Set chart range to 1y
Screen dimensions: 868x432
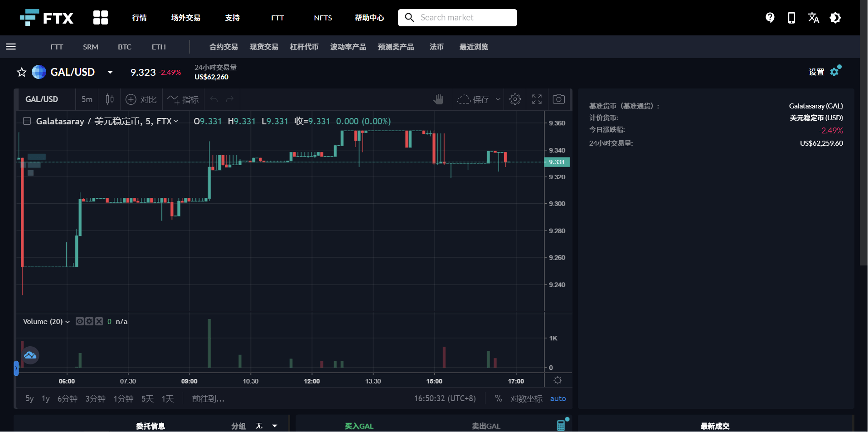(45, 398)
